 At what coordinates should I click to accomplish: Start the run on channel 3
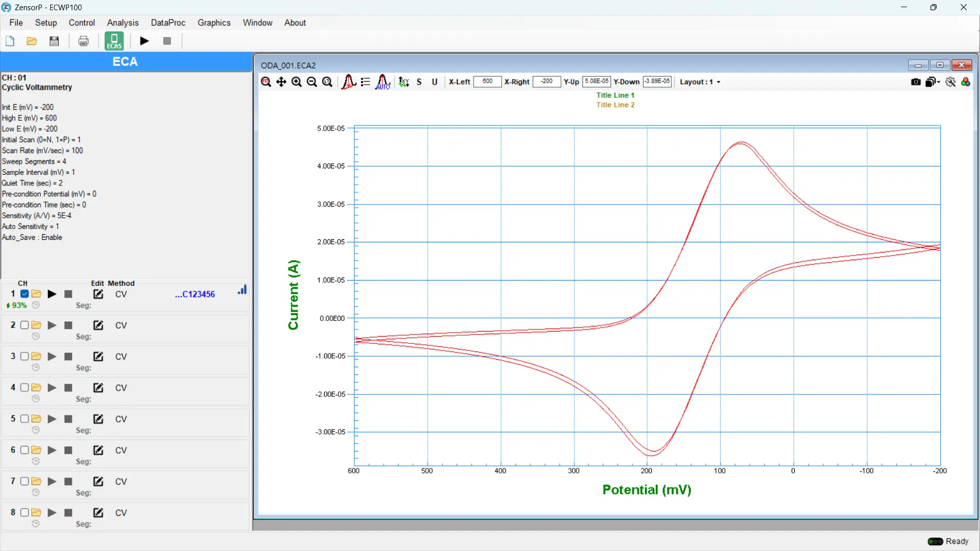point(52,356)
